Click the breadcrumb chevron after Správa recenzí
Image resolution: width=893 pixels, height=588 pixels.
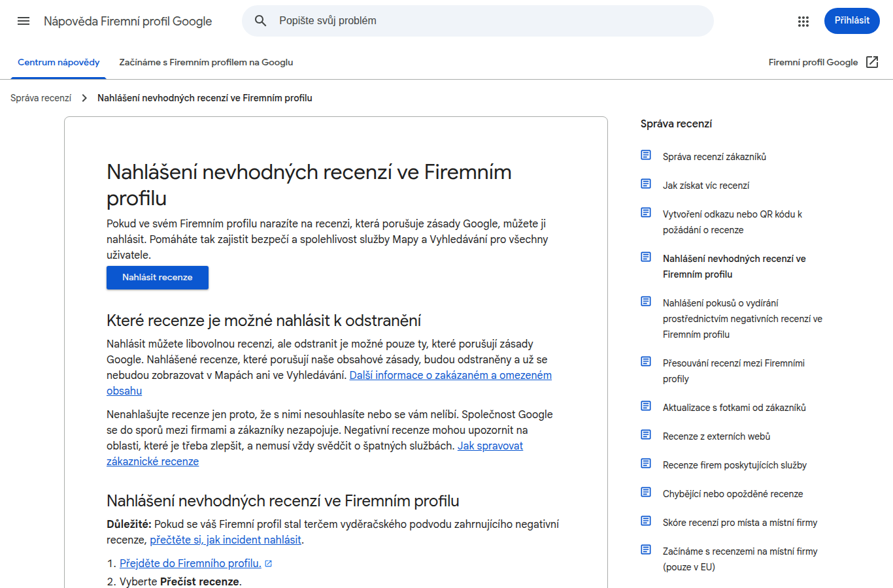(84, 98)
